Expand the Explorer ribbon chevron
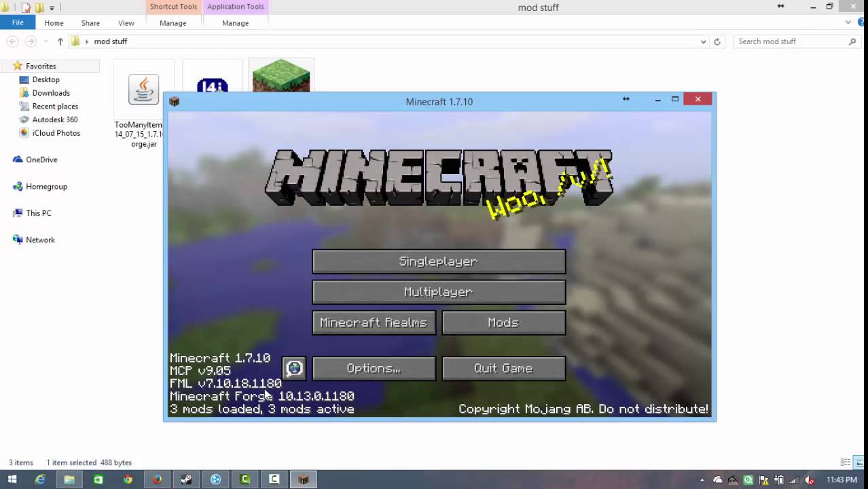Image resolution: width=868 pixels, height=489 pixels. point(848,22)
